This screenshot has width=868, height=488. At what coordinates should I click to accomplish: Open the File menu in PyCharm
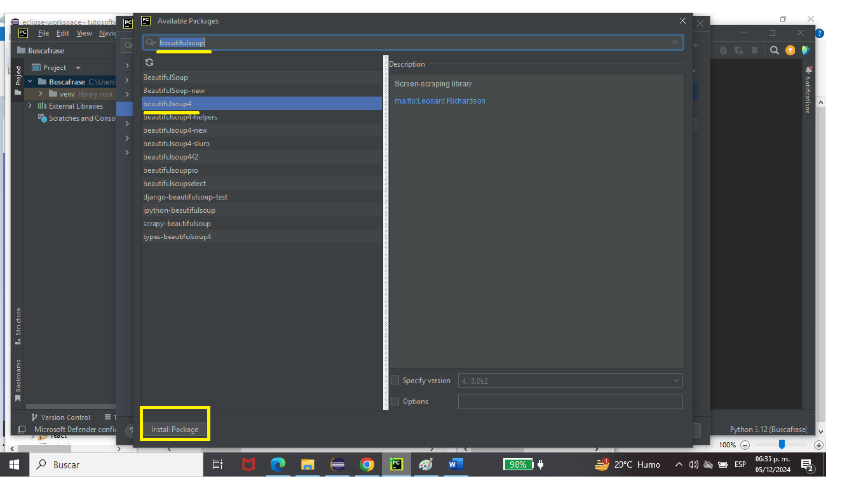[43, 33]
